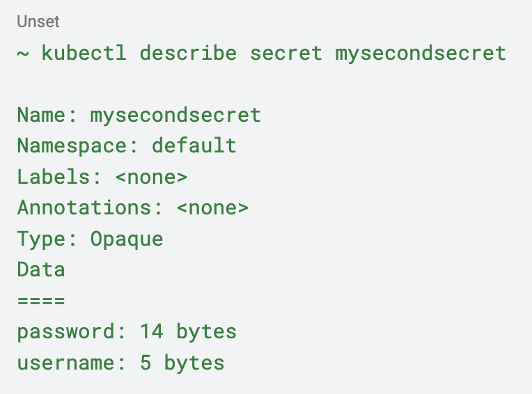Click the "14 bytes" password size
This screenshot has height=394, width=532.
(x=188, y=331)
